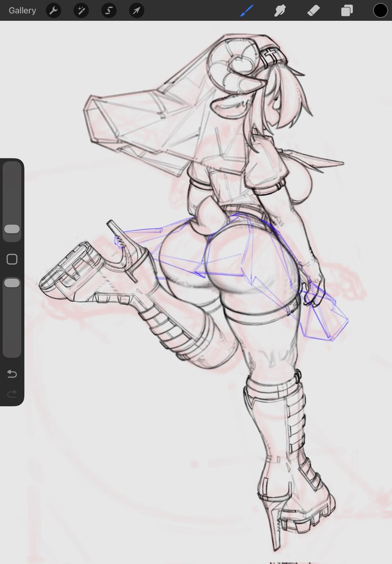The image size is (392, 564).
Task: Select the Smudge tool
Action: click(279, 10)
